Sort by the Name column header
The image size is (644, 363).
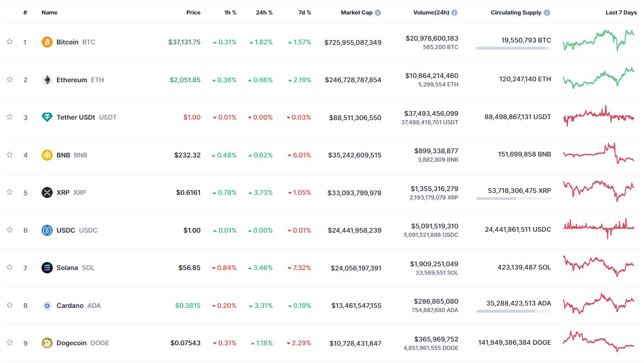(x=50, y=13)
